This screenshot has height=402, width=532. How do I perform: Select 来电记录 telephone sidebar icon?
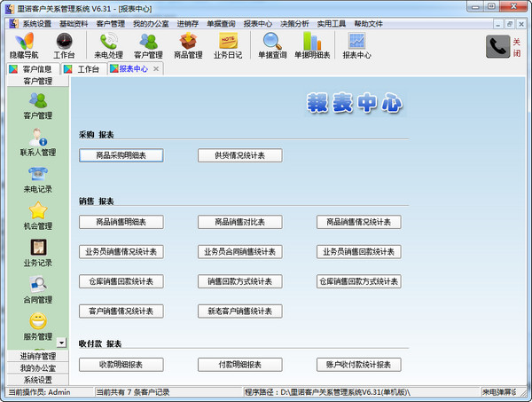[37, 179]
